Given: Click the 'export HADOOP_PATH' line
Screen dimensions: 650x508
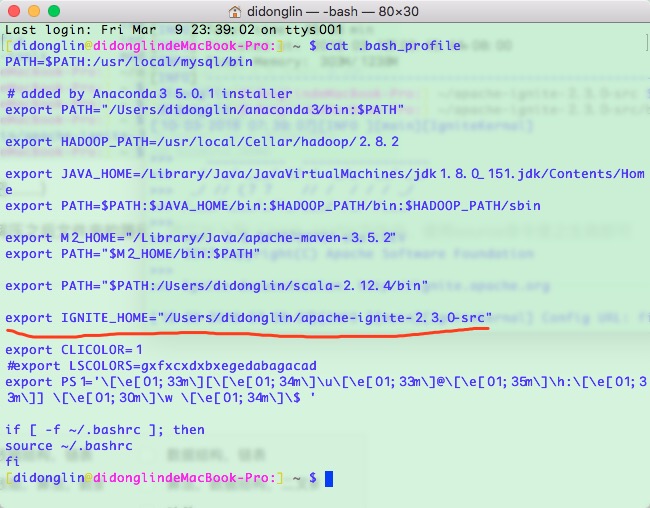Looking at the screenshot, I should click(x=202, y=142).
